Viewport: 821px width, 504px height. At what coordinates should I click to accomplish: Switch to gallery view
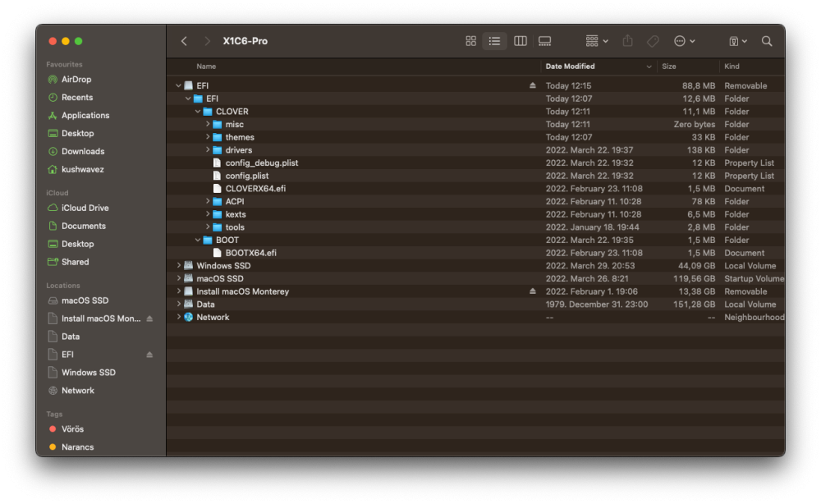[544, 41]
